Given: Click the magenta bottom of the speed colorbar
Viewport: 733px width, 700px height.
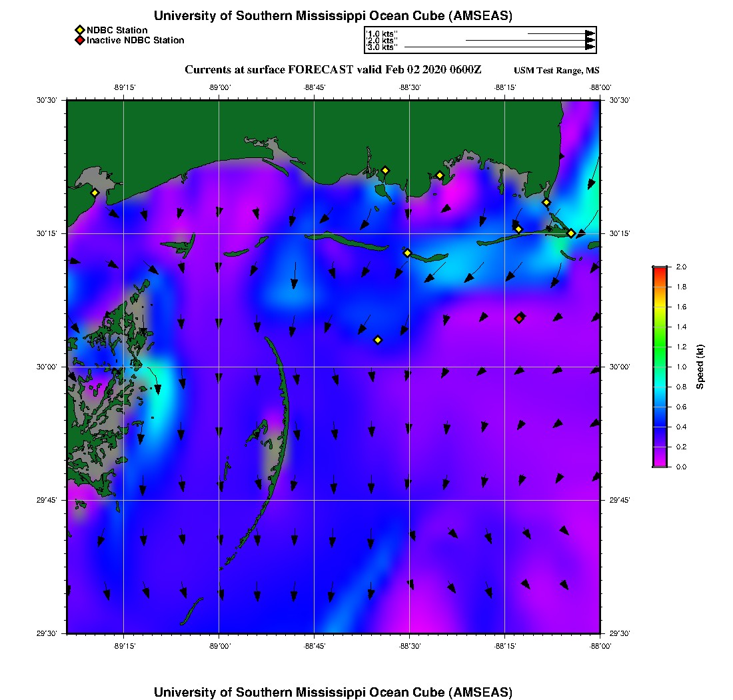Looking at the screenshot, I should point(659,463).
